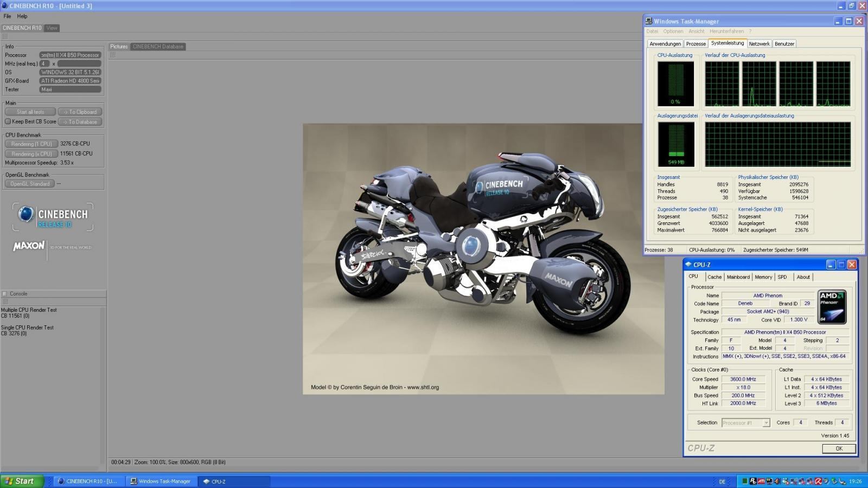This screenshot has width=868, height=488.
Task: Enable Keep Best CB Score checkbox
Action: click(8, 121)
